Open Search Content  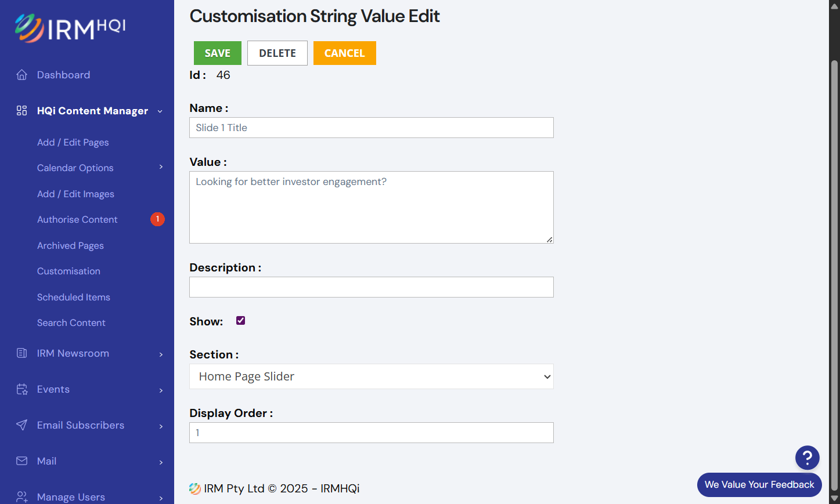coord(71,322)
